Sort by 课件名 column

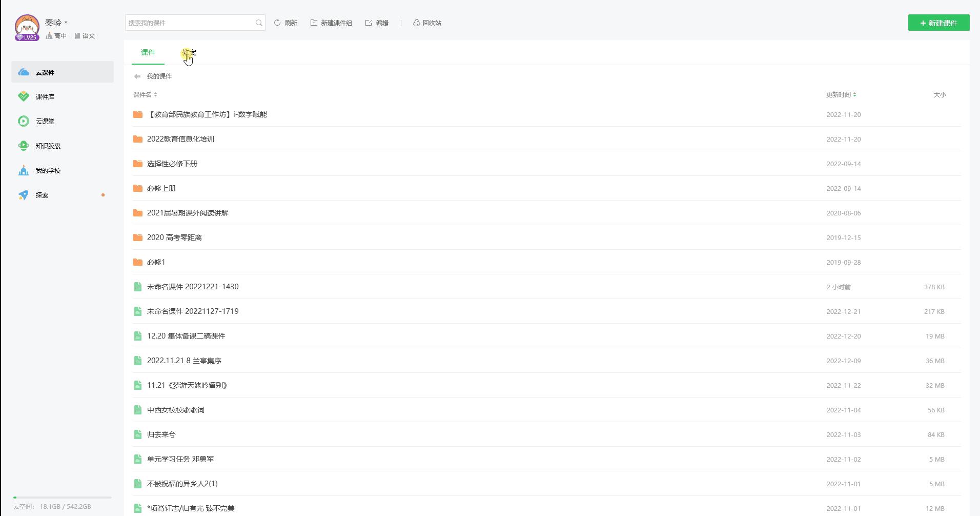[x=145, y=94]
